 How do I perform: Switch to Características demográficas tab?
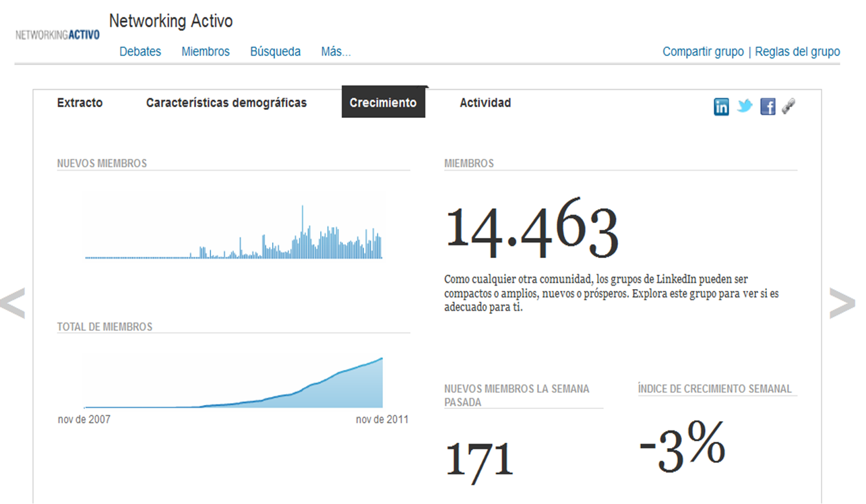tap(226, 102)
